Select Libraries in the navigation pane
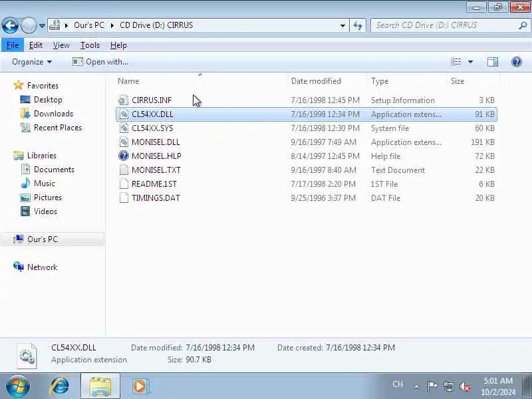 click(x=42, y=156)
